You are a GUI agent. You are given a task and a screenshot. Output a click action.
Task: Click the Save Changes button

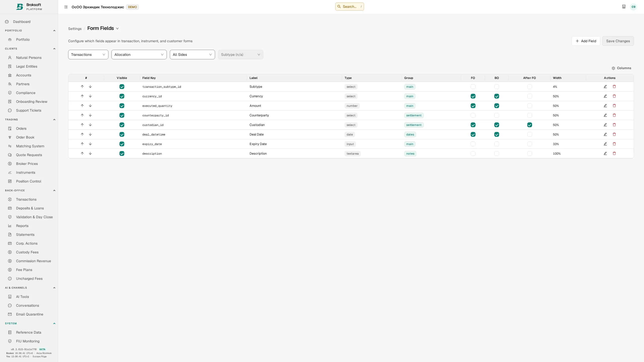pos(618,41)
